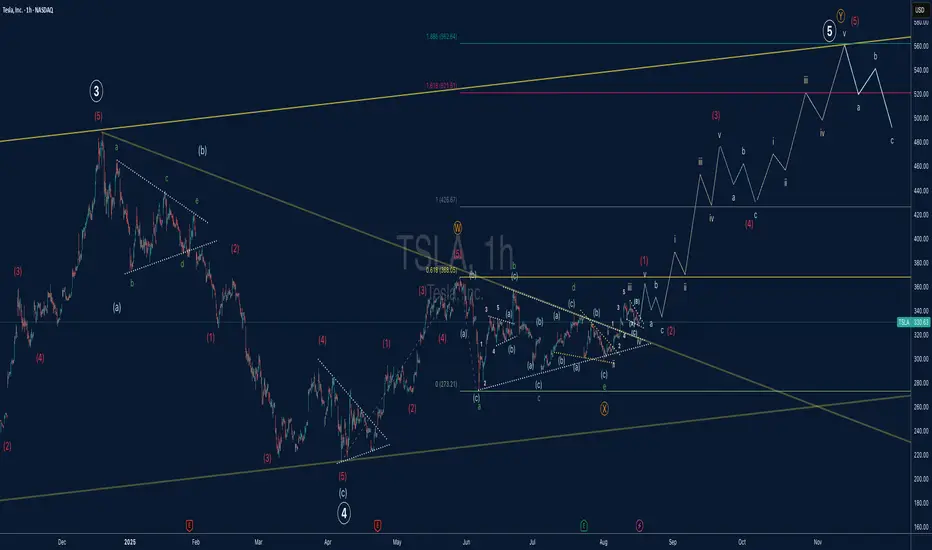Click the Dec label on the time axis

click(x=61, y=542)
